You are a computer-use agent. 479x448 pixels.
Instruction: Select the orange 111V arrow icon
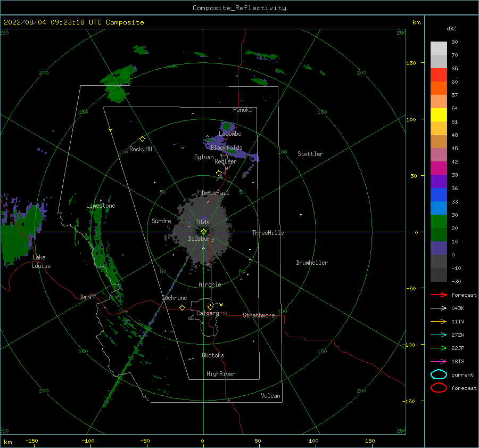coord(439,321)
